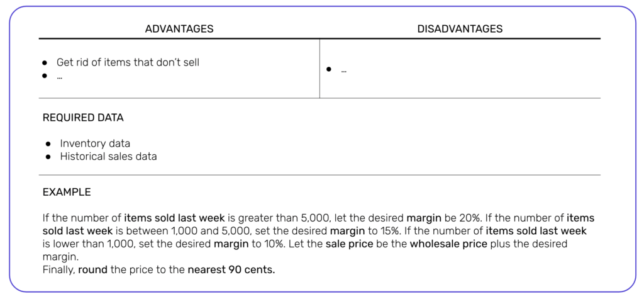
Task: Click the bold word 'round' in last line
Action: (91, 270)
